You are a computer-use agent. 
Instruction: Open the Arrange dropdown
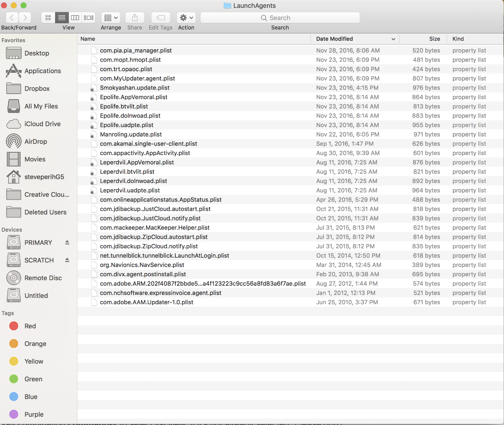(110, 17)
